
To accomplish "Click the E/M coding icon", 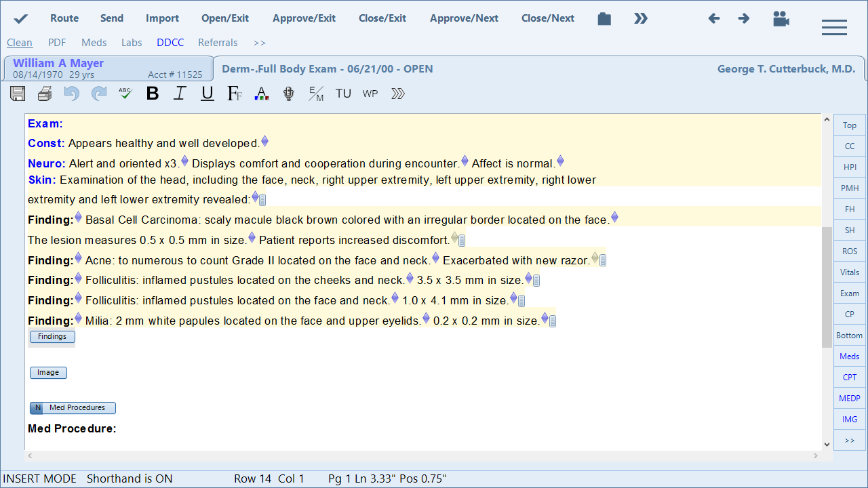I will (316, 94).
